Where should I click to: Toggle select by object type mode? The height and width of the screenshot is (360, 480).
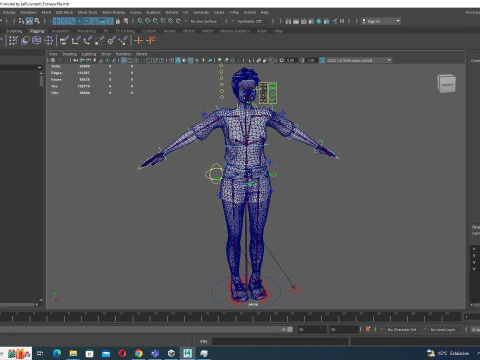tap(29, 21)
